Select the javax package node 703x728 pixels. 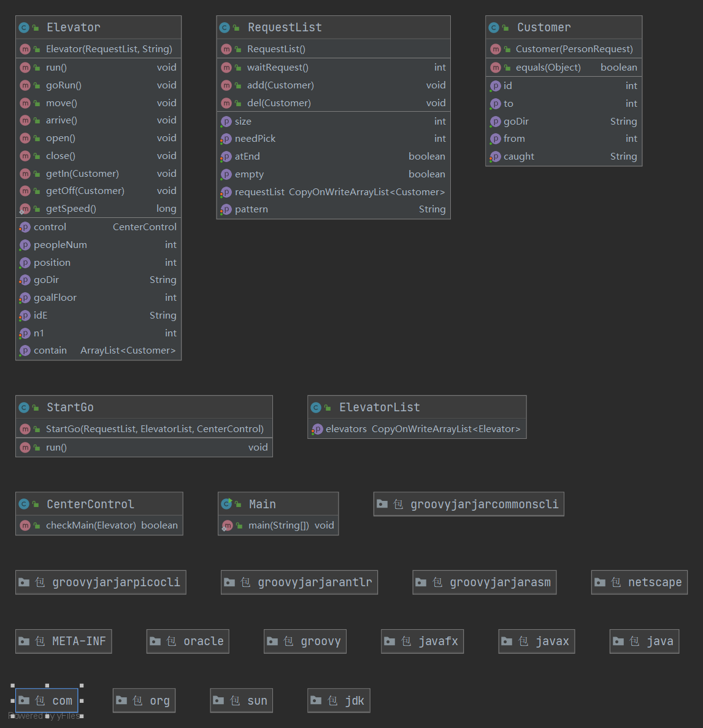[x=536, y=641]
